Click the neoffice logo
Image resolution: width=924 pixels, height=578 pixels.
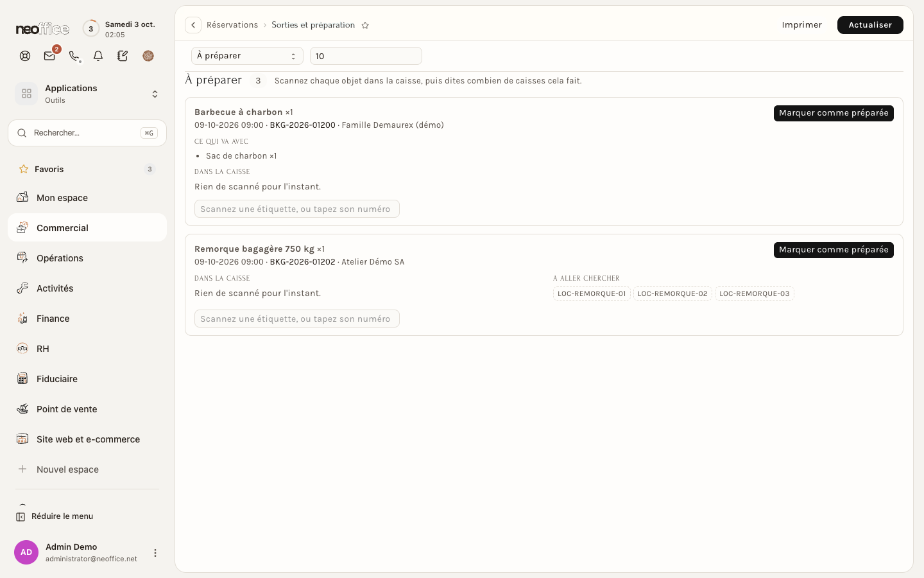pos(42,29)
